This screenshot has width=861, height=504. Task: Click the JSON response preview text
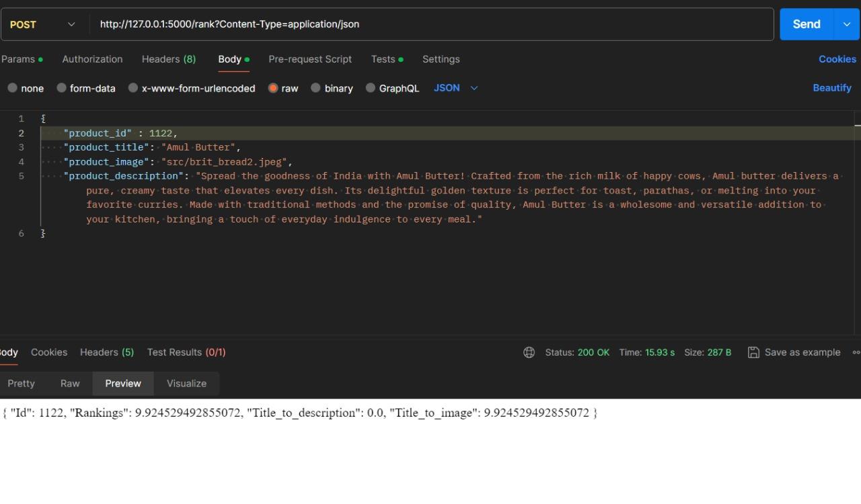coord(300,413)
